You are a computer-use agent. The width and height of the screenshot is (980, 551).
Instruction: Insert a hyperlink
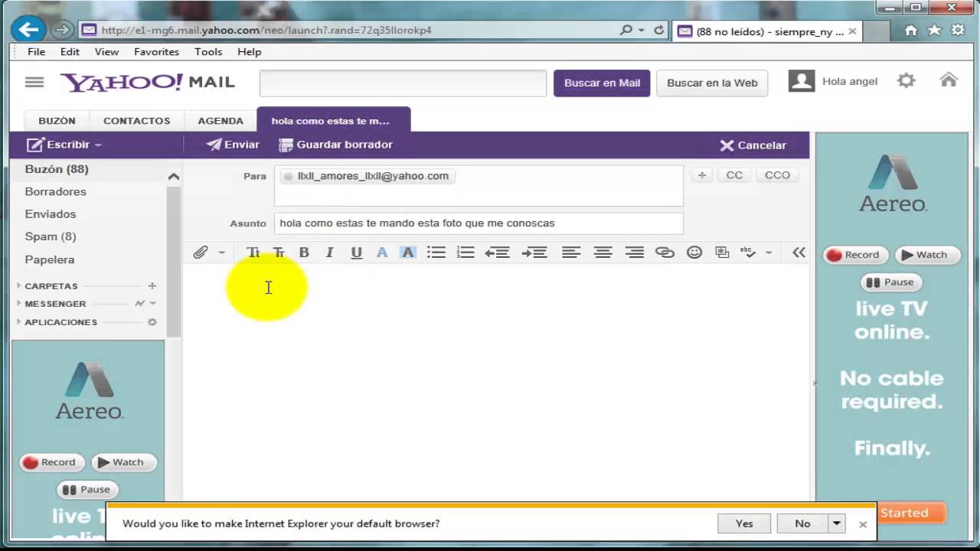point(665,253)
